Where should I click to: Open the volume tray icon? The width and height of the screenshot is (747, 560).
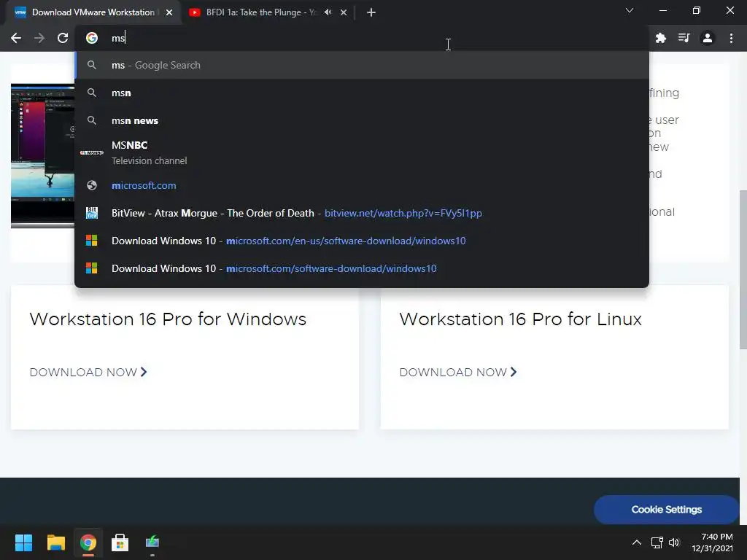tap(673, 542)
